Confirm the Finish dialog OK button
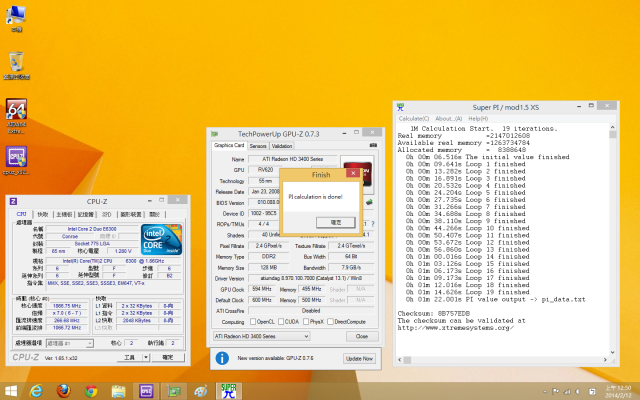640x400 pixels. pos(336,222)
